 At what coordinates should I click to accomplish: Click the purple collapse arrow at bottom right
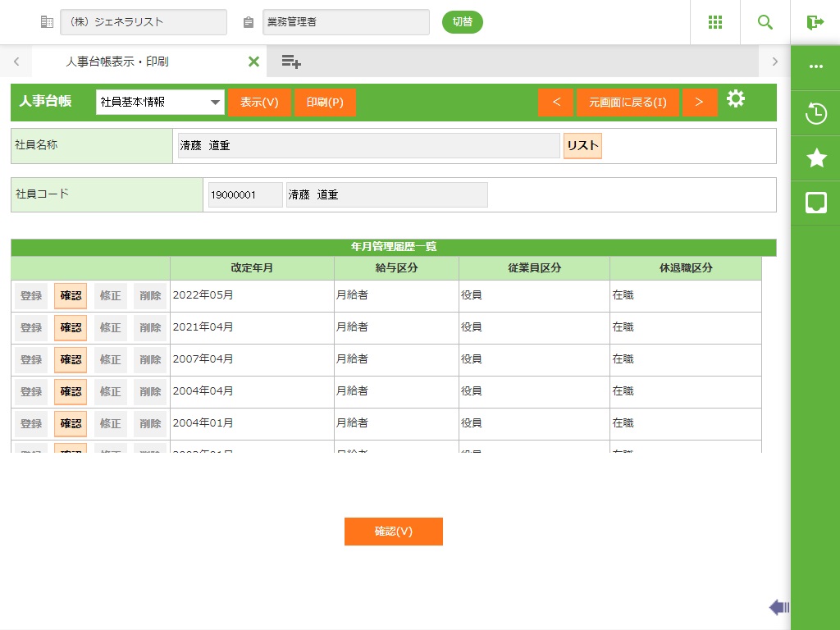(778, 607)
